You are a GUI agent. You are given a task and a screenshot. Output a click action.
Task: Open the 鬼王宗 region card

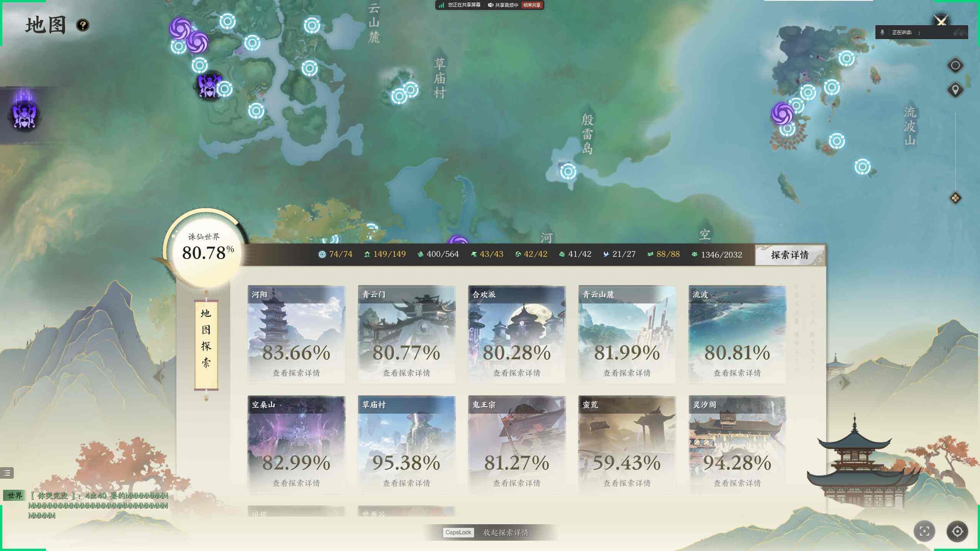(517, 445)
